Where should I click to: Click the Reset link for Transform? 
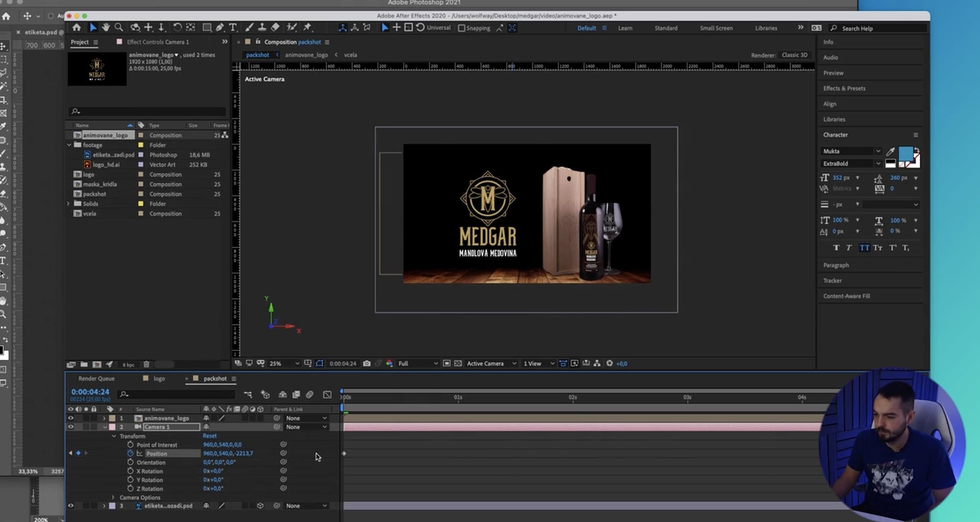(210, 436)
